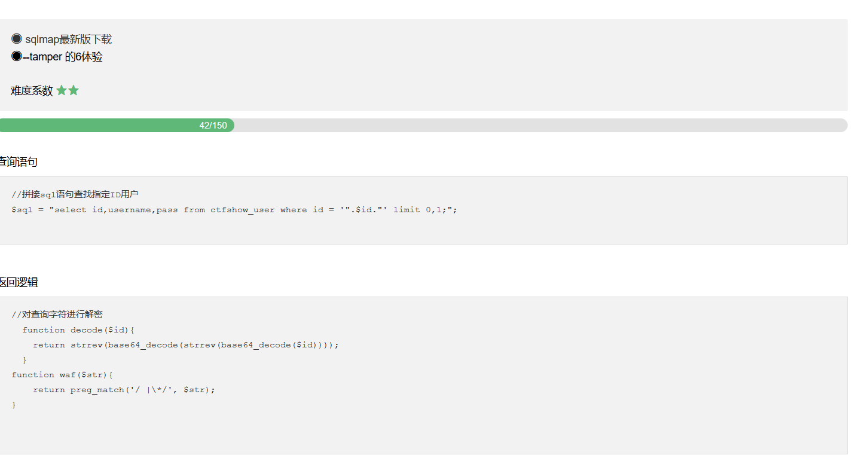Click the first green difficulty star
The image size is (868, 455).
(x=62, y=91)
